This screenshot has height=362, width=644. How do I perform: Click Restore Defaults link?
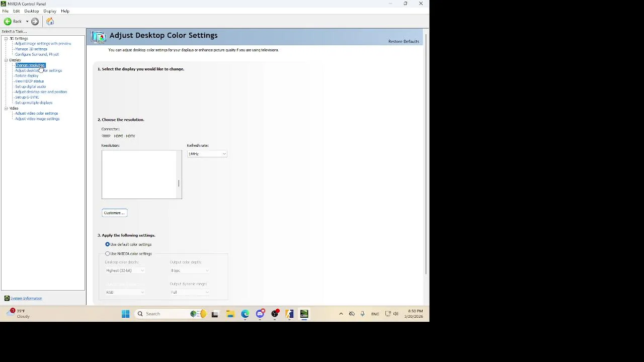click(x=404, y=41)
